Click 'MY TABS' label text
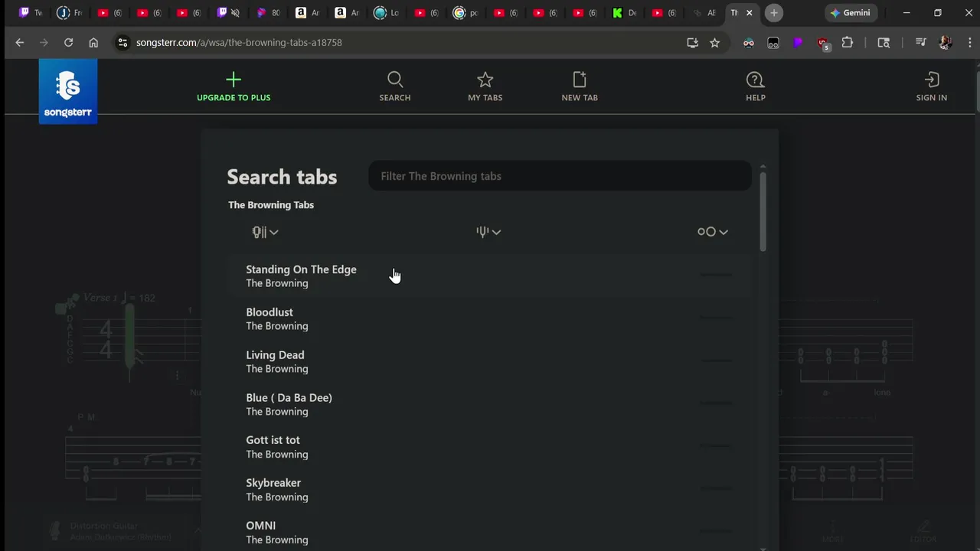Image resolution: width=980 pixels, height=551 pixels. pos(485,98)
